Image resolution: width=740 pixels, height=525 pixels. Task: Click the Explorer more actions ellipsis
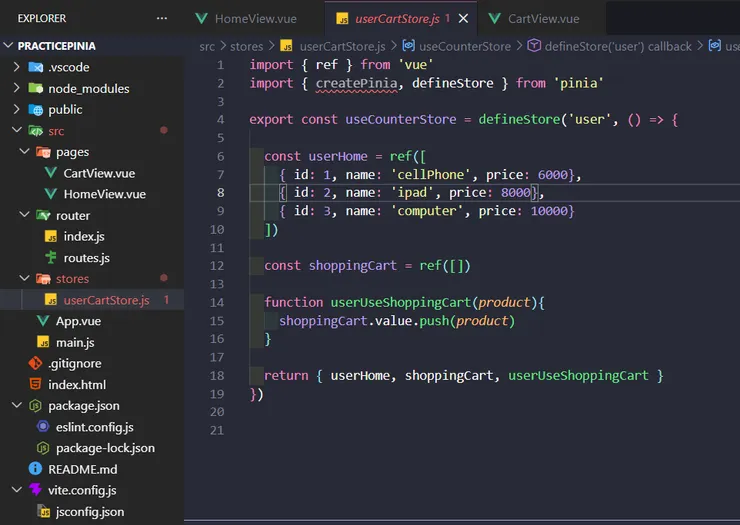162,18
